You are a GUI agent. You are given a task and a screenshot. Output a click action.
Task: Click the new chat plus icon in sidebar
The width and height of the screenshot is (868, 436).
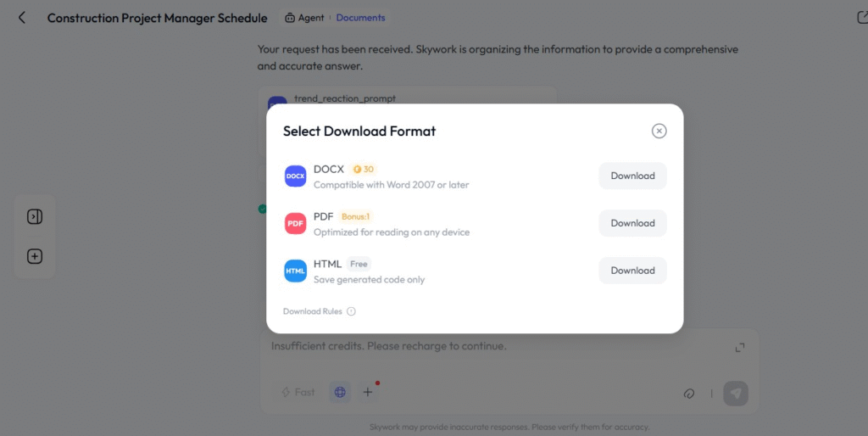coord(35,256)
